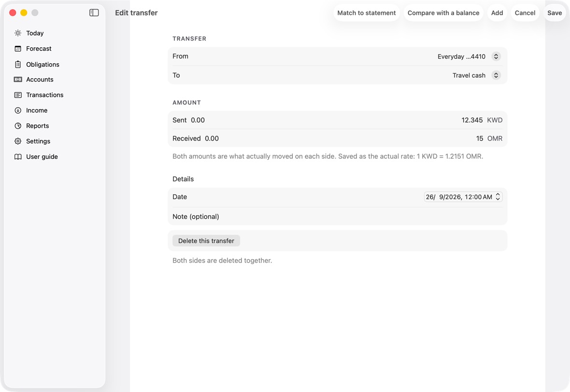
Task: Click Match to statement button
Action: 367,13
